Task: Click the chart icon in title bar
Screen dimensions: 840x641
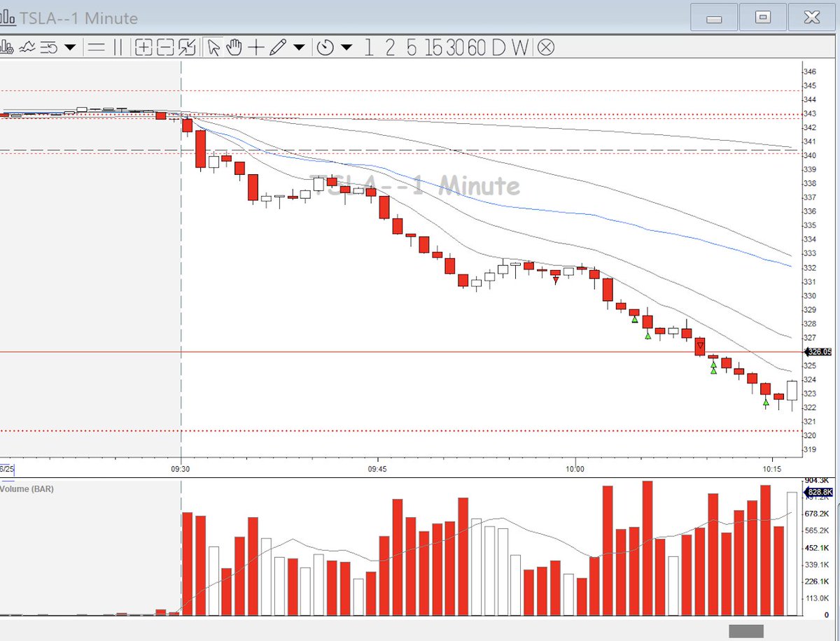Action: coord(6,17)
